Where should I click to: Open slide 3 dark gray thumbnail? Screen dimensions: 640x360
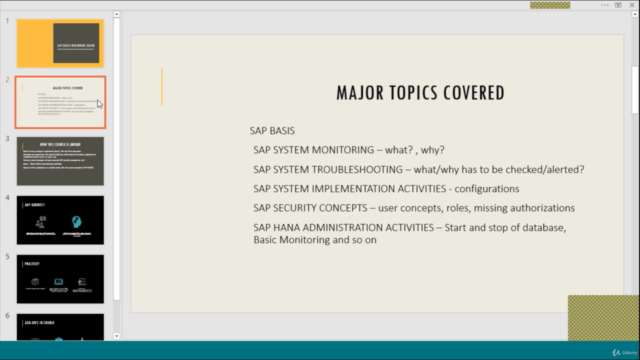coord(60,161)
